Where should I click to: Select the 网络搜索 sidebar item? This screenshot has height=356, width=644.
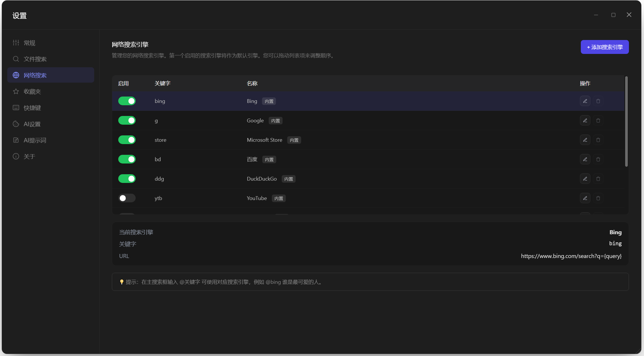[x=51, y=75]
